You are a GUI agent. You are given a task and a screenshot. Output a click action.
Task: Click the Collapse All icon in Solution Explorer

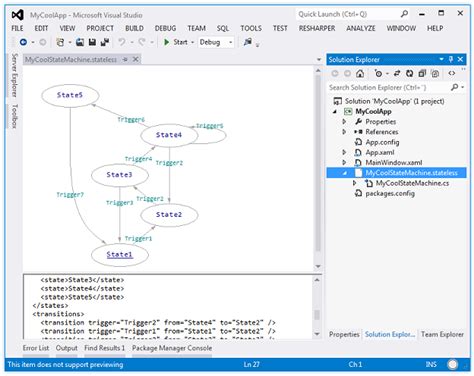[x=422, y=73]
